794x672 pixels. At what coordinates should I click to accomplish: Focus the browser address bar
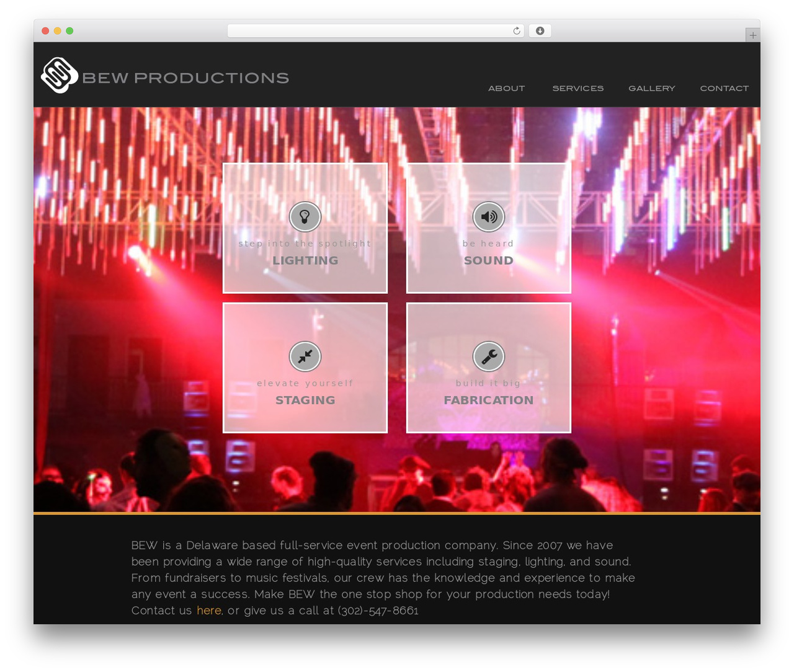(x=376, y=31)
